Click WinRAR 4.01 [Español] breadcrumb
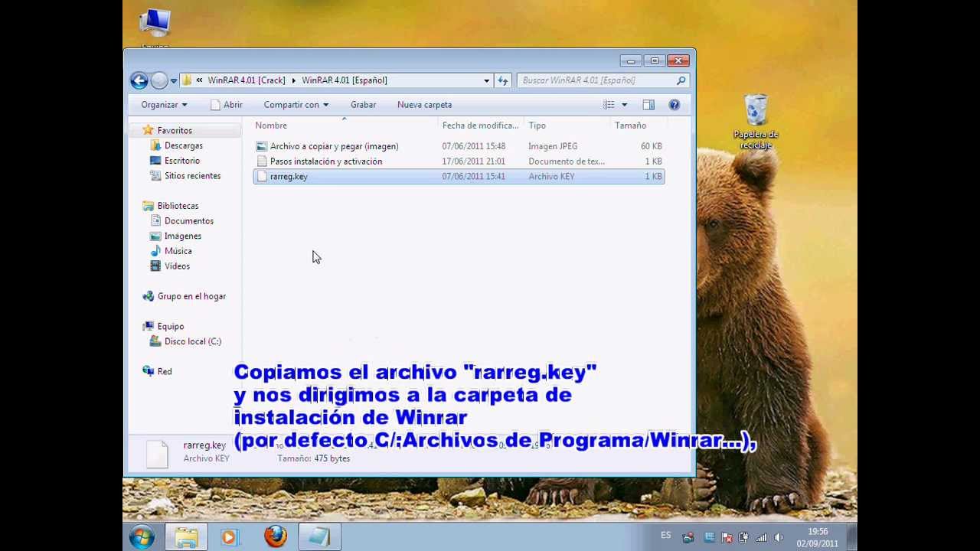Screen dimensions: 980x551 (345, 80)
